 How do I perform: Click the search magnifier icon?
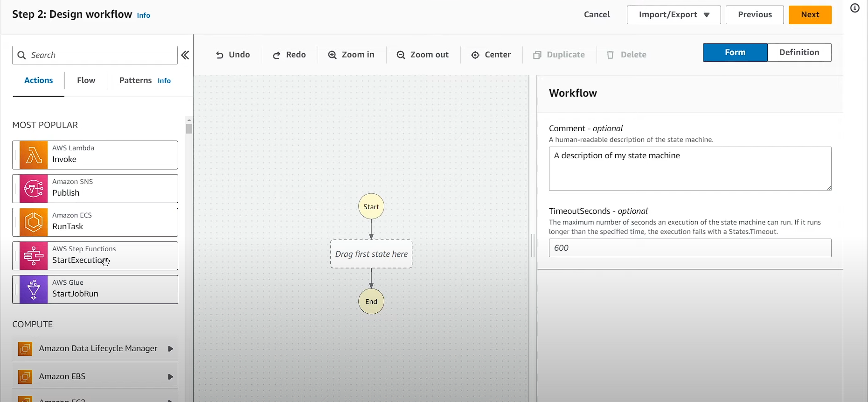click(21, 55)
